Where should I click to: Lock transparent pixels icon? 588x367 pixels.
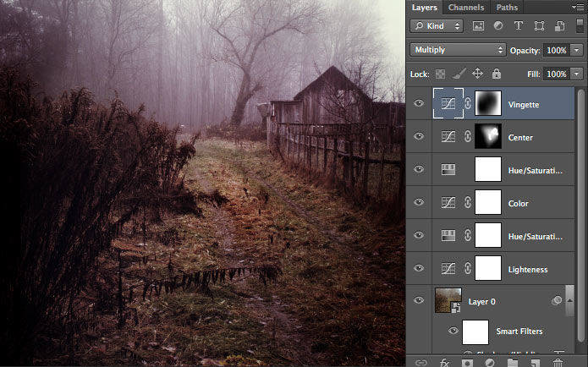(440, 74)
